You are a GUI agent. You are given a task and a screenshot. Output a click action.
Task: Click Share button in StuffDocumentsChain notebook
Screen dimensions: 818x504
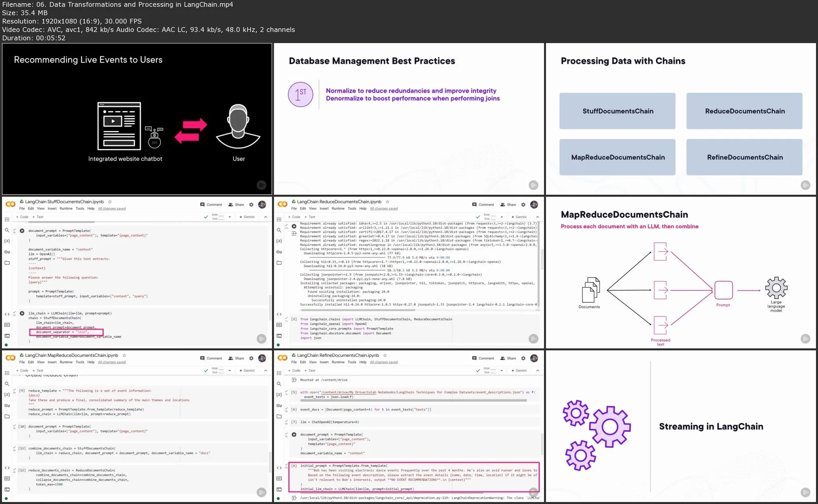(x=236, y=205)
